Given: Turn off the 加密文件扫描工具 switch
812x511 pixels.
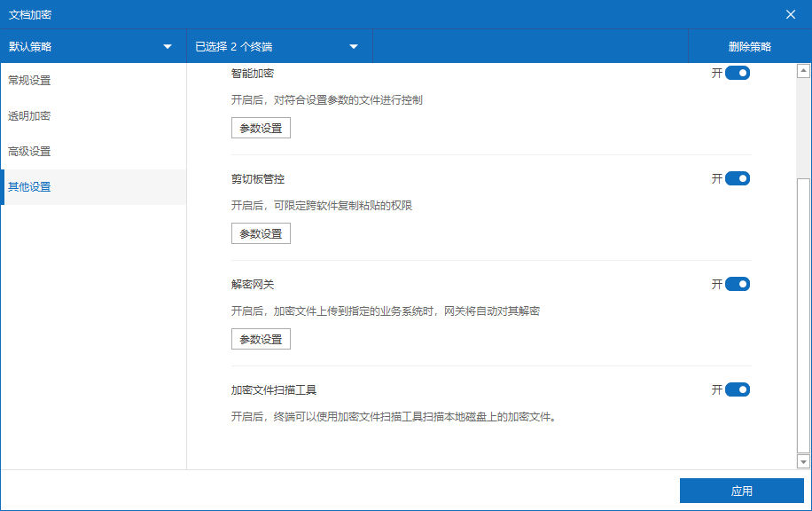Looking at the screenshot, I should (737, 389).
